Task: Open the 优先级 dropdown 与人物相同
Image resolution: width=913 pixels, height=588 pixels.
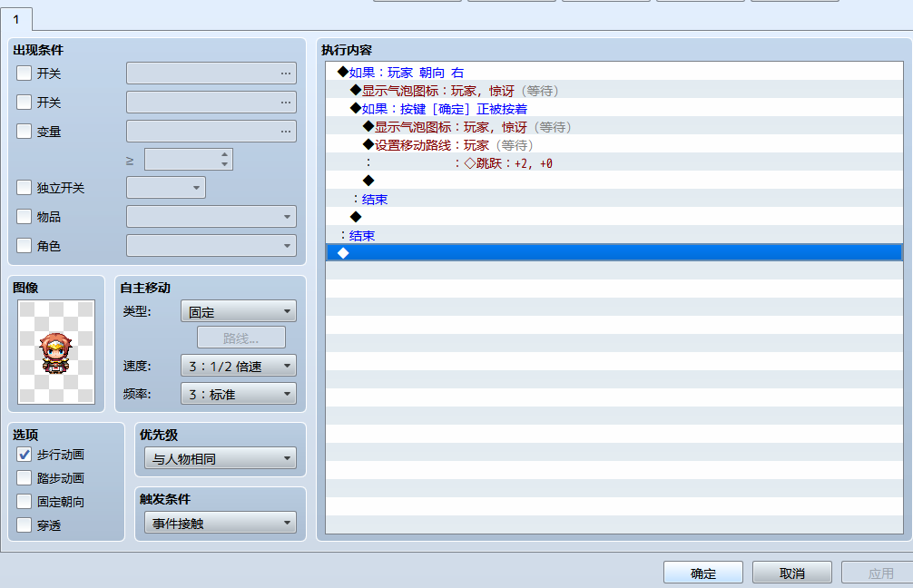Action: tap(221, 459)
